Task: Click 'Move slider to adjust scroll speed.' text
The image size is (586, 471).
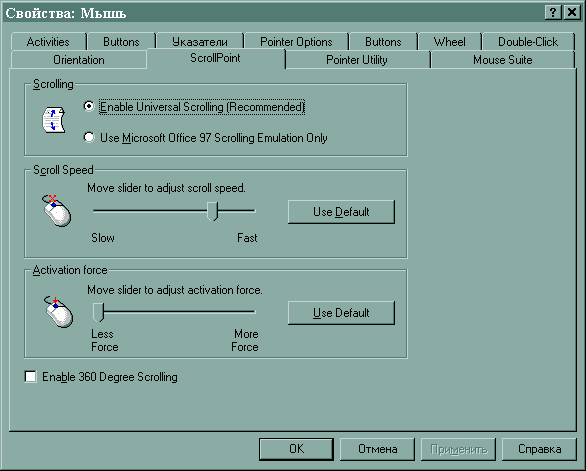Action: pos(166,188)
